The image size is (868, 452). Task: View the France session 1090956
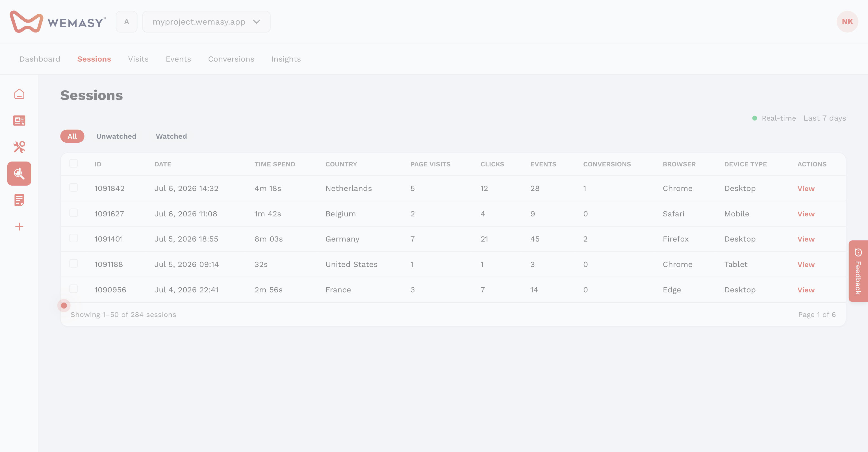(806, 290)
